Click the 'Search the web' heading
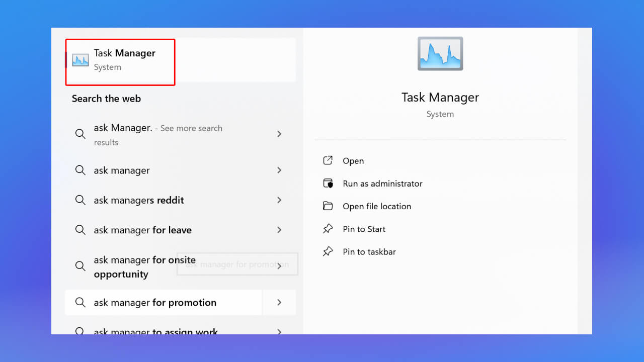644x362 pixels. pyautogui.click(x=106, y=99)
